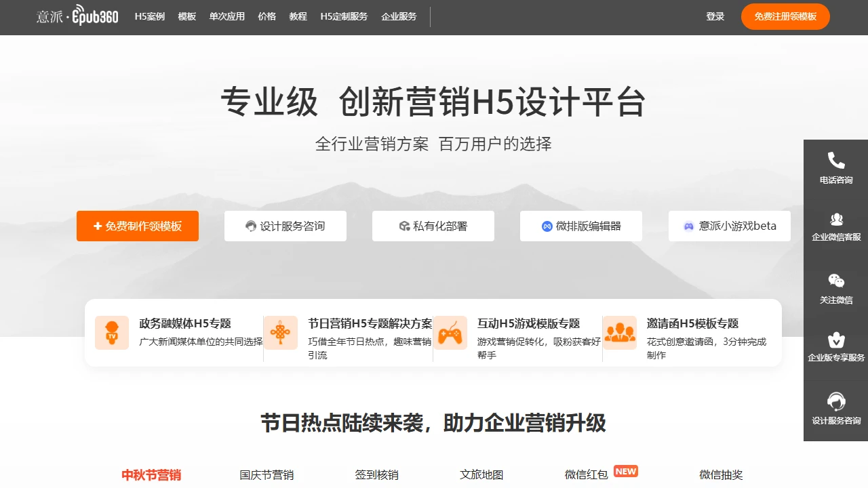The height and width of the screenshot is (488, 868).
Task: Click the WeChat icon for 关注微信
Action: [836, 281]
